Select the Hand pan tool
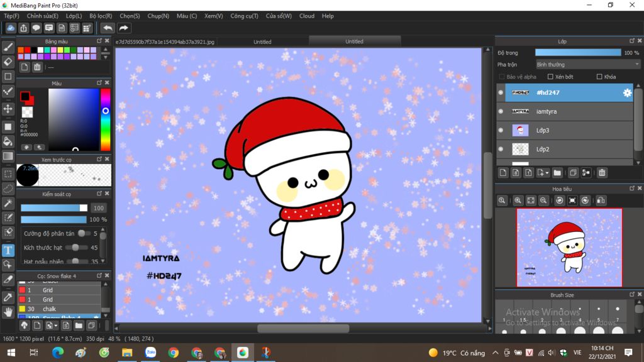This screenshot has width=644, height=362. point(8,312)
